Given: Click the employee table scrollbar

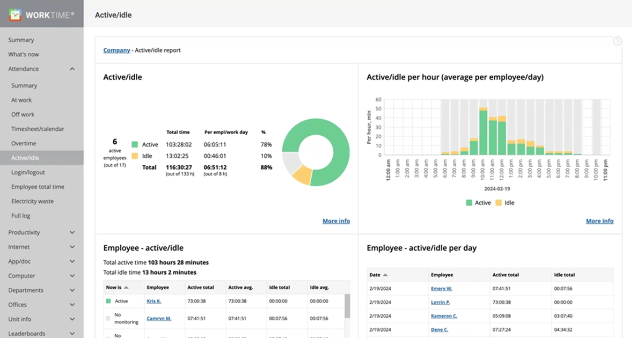Looking at the screenshot, I should click(x=347, y=306).
